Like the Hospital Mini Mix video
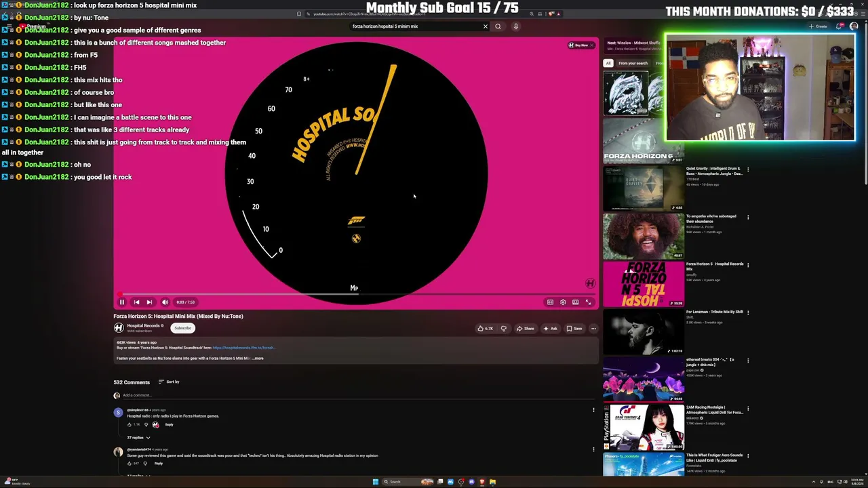This screenshot has width=868, height=488. [x=485, y=329]
